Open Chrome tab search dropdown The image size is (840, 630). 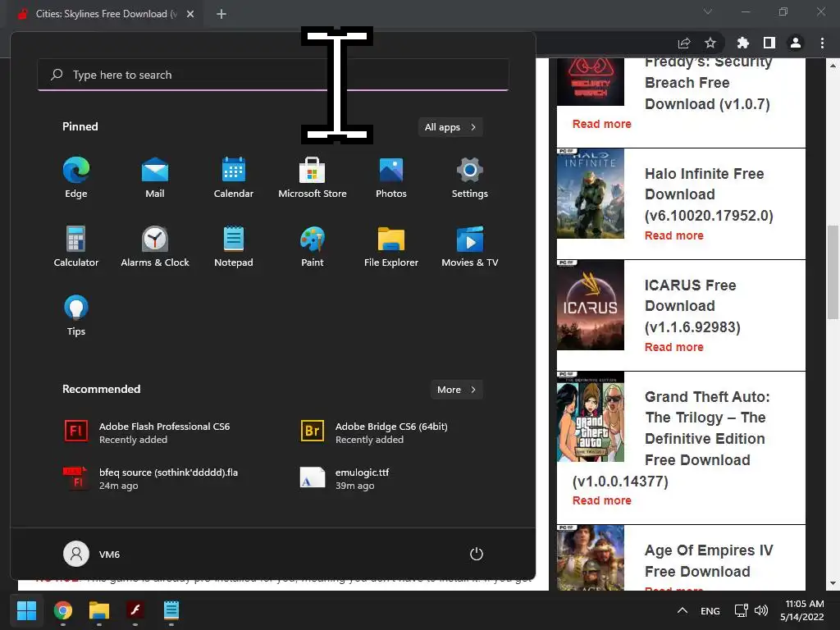(708, 11)
